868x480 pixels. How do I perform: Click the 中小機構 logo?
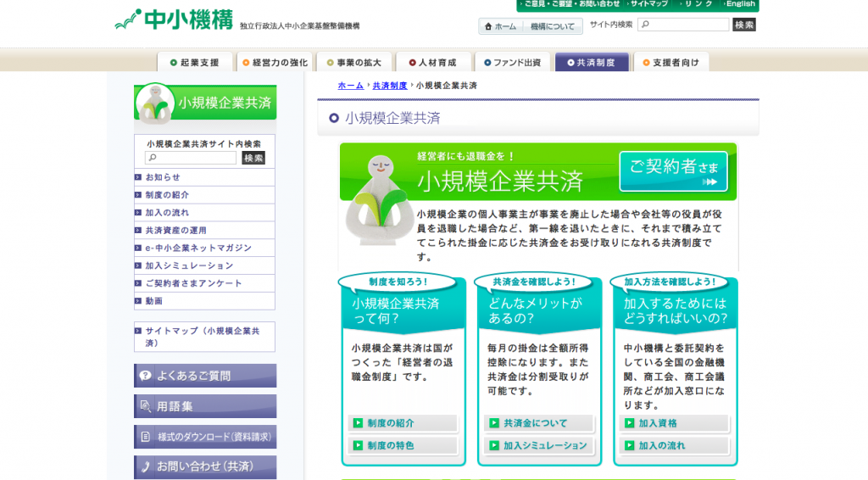(175, 20)
